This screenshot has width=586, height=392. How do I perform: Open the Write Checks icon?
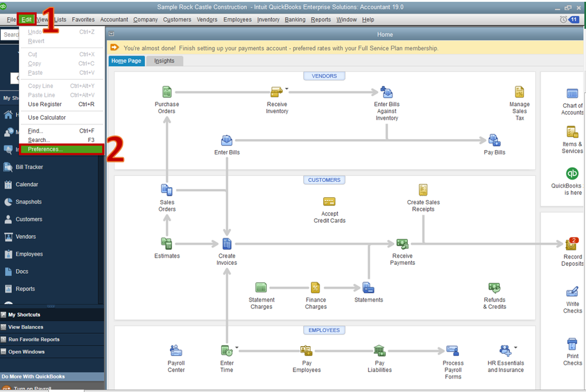click(572, 292)
